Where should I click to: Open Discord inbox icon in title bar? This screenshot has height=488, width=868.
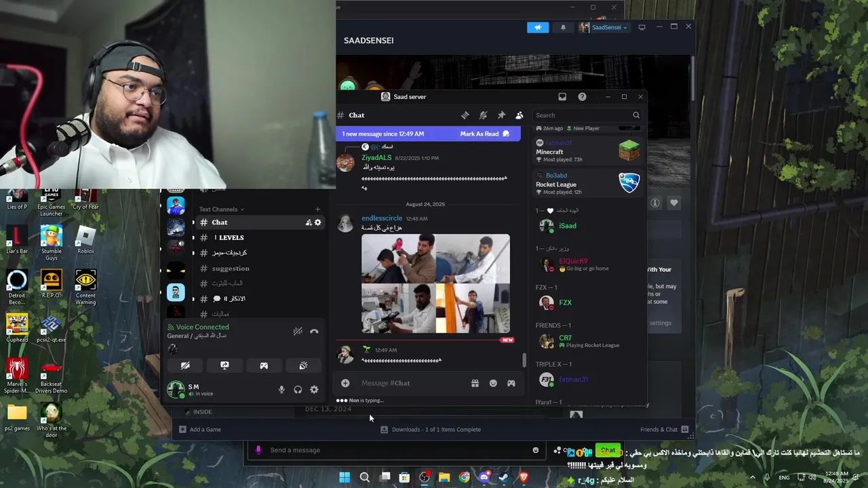pos(562,97)
